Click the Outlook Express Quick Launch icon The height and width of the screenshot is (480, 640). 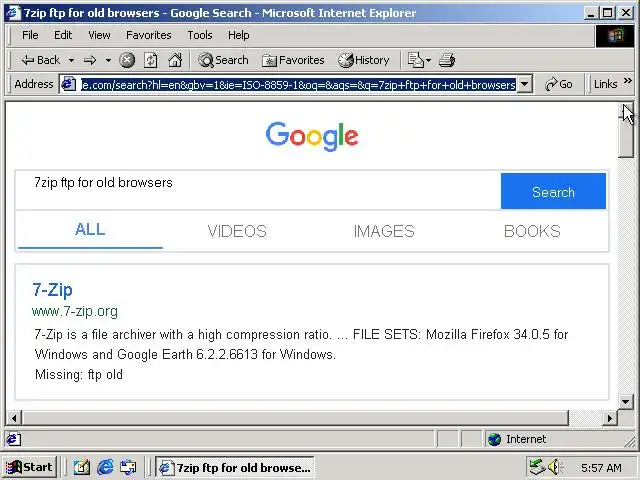(129, 467)
